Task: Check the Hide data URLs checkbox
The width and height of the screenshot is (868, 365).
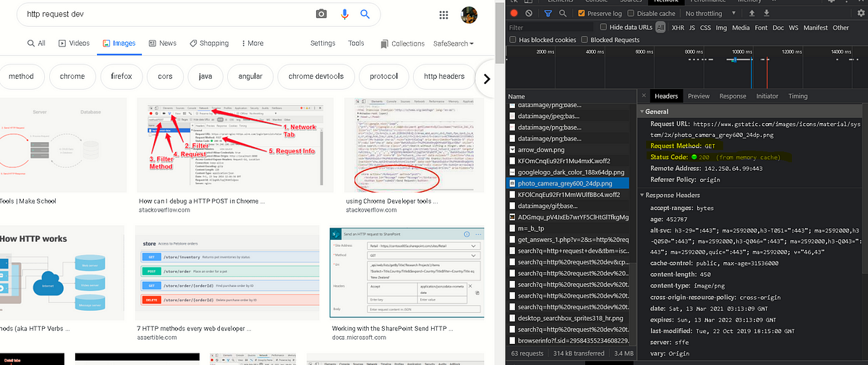Action: point(603,28)
